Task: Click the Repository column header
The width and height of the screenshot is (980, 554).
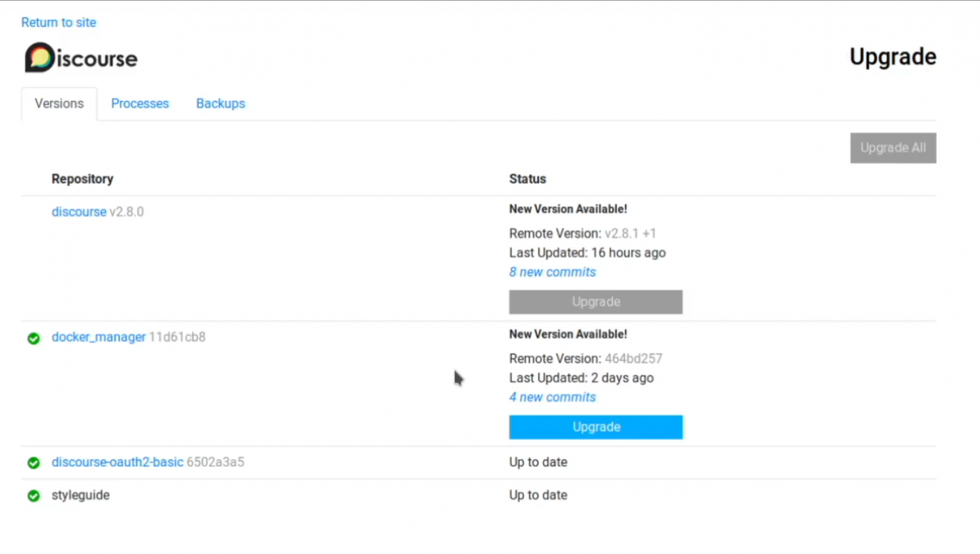Action: click(x=82, y=179)
